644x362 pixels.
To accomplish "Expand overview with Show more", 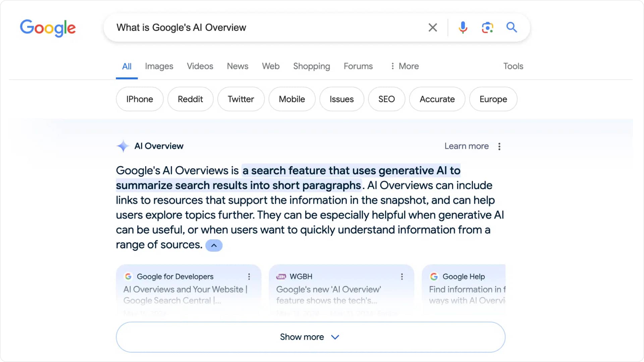I will click(311, 337).
